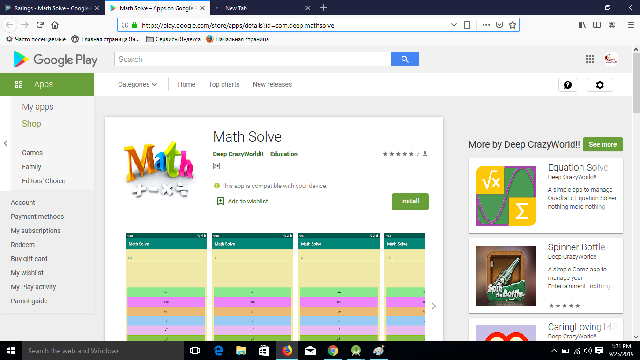Click the green Install button
640x360 pixels.
coord(410,201)
